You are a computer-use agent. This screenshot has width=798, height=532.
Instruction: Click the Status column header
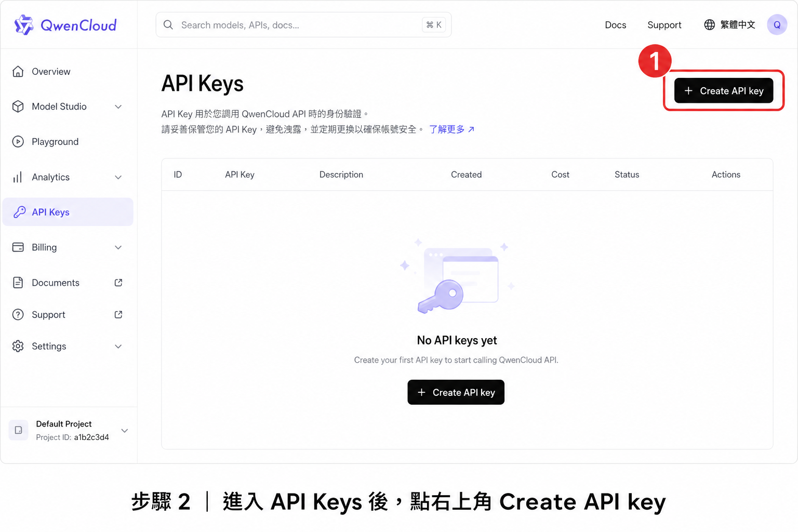tap(627, 175)
